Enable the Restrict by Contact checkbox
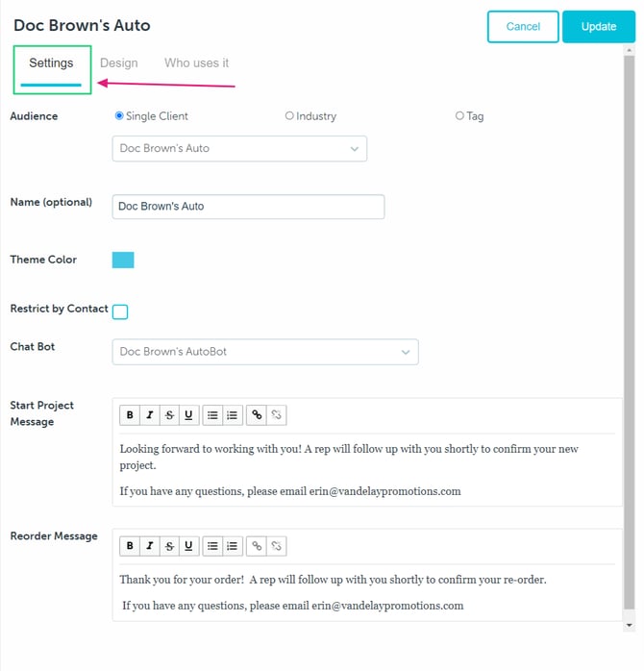The height and width of the screenshot is (671, 644). pos(120,311)
